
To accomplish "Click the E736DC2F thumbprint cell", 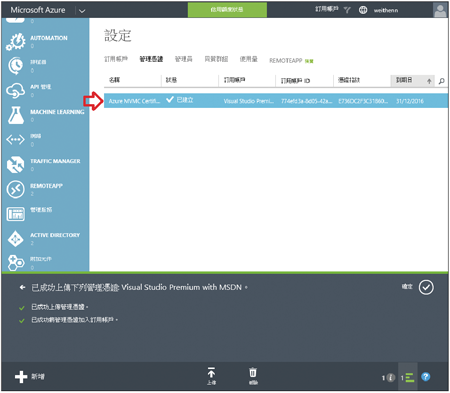I will point(363,101).
